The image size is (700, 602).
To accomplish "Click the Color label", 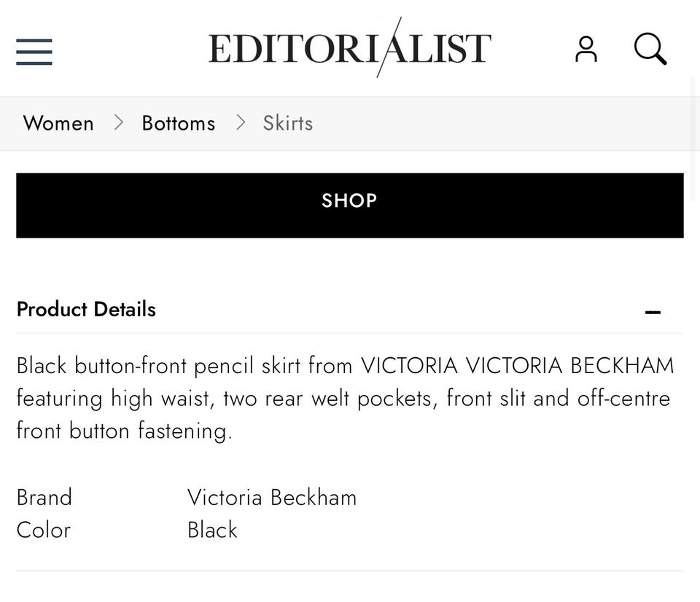I will pyautogui.click(x=44, y=530).
